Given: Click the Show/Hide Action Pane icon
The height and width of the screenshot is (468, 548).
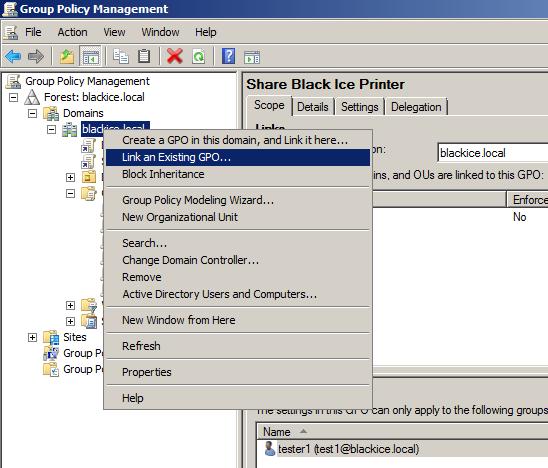Looking at the screenshot, I should click(252, 57).
